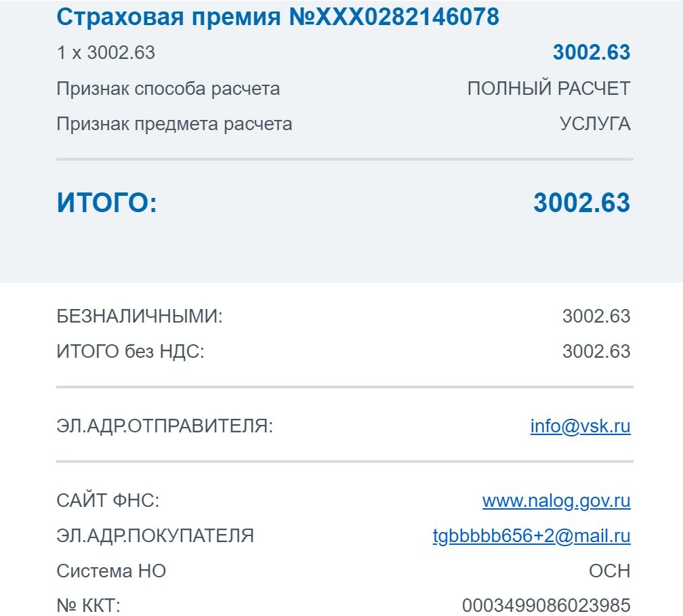
Task: Click the УСЛУГА value
Action: click(595, 124)
